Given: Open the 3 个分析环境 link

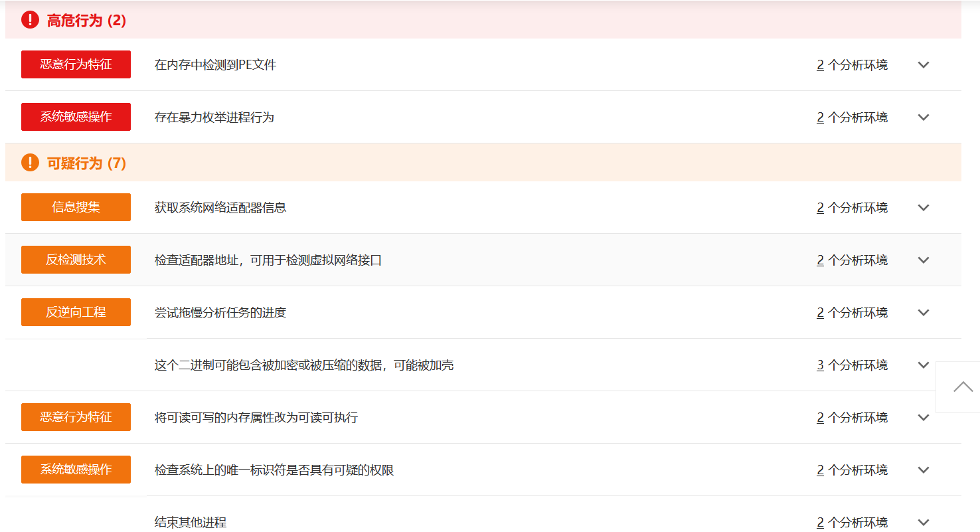Looking at the screenshot, I should [x=852, y=365].
